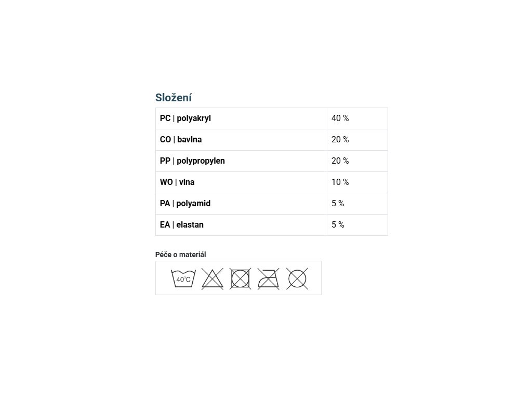Click the 20 % value for polypropylen
The width and height of the screenshot is (532, 399).
click(x=340, y=161)
